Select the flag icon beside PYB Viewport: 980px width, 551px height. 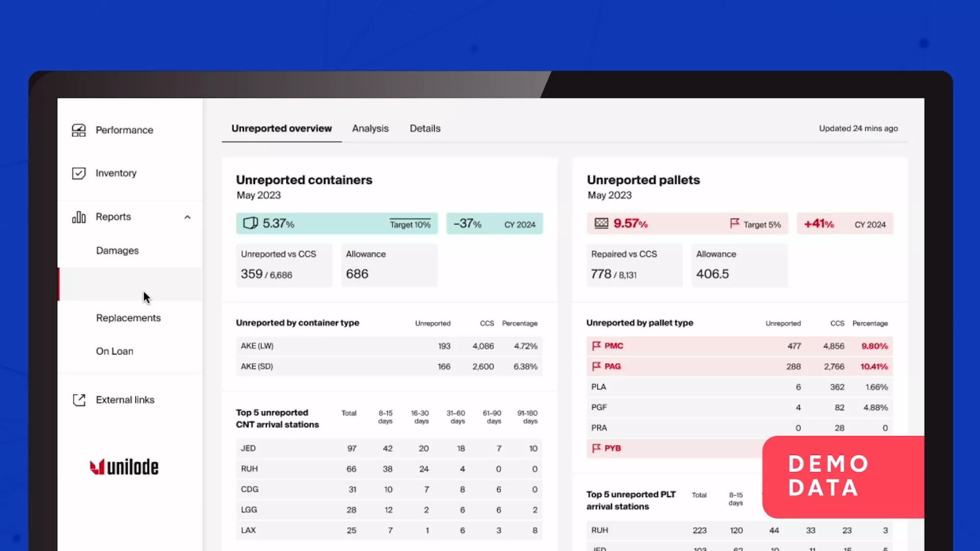tap(597, 448)
